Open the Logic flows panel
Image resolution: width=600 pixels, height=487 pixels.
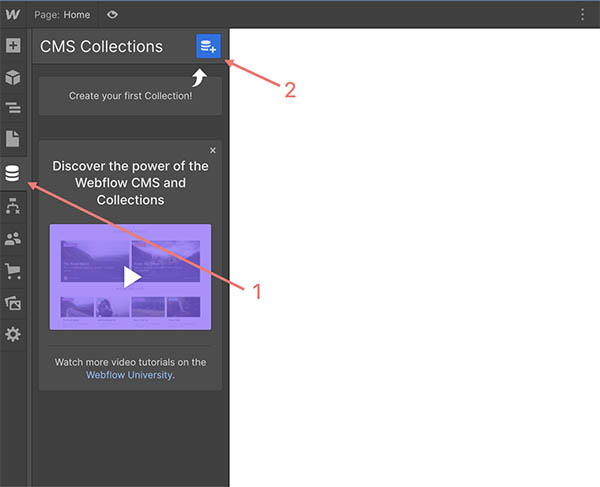tap(13, 206)
